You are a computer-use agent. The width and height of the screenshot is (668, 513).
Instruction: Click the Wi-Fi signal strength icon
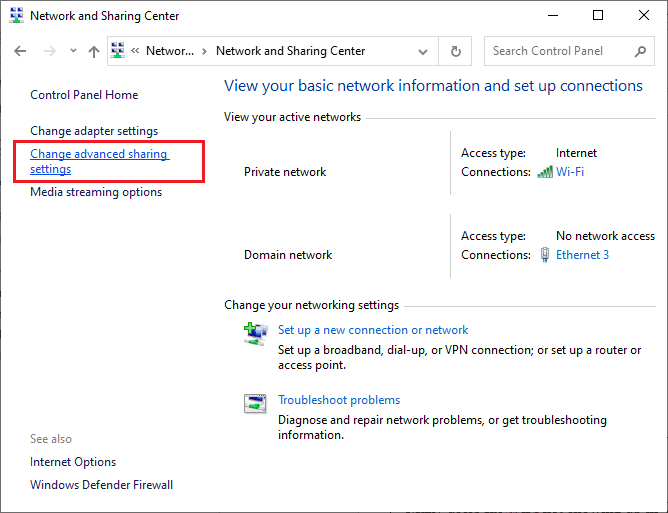point(545,172)
